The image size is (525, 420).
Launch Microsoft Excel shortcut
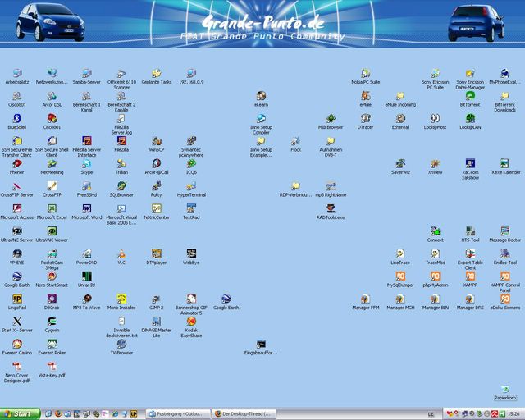[51, 209]
